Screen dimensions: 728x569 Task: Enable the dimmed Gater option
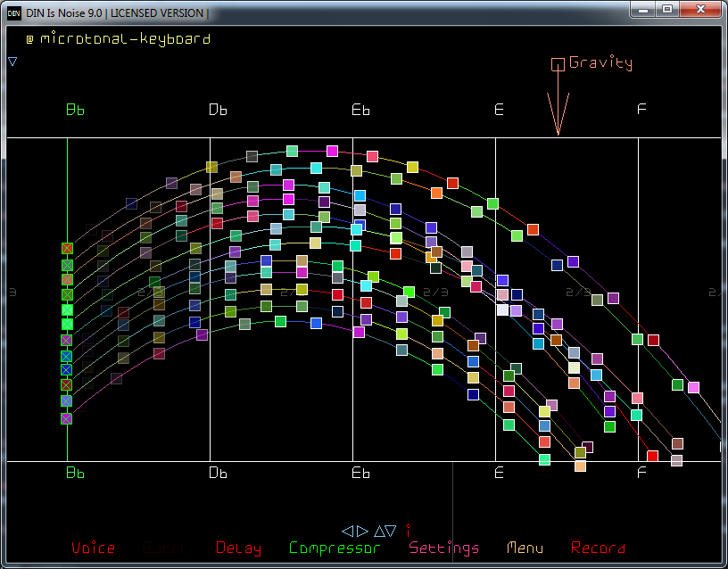(x=164, y=548)
